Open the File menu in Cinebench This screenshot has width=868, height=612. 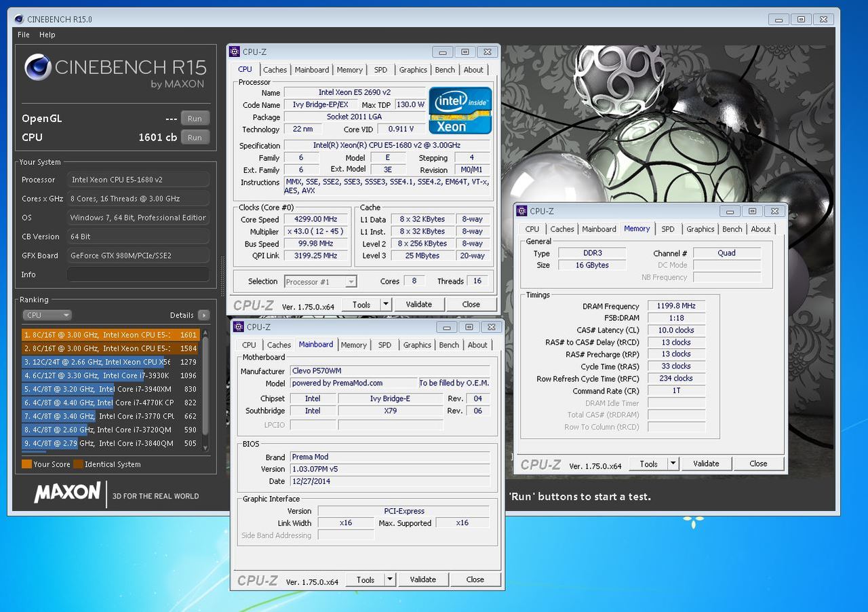click(x=24, y=35)
